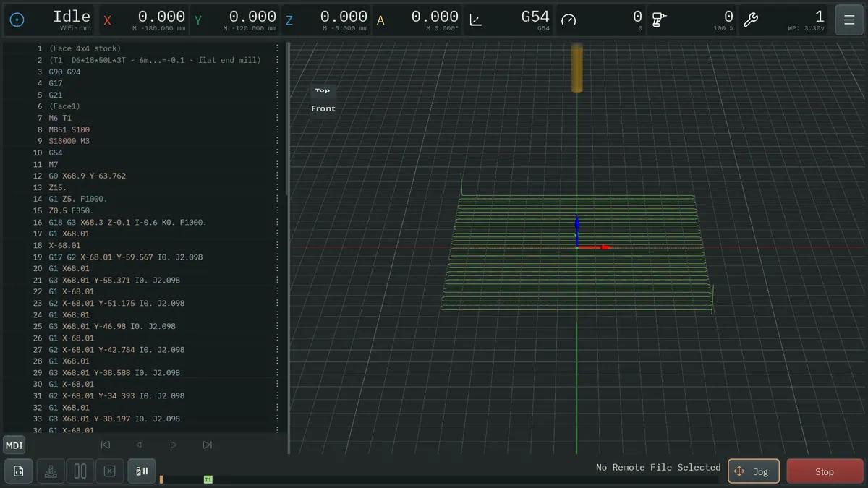This screenshot has height=488, width=868.
Task: Jump to first G-code line
Action: click(x=106, y=445)
